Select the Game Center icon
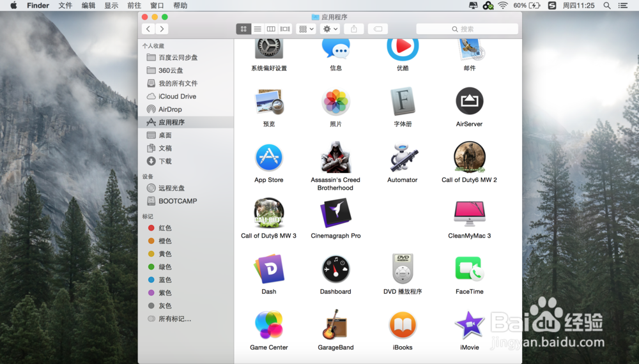639x364 pixels. pos(269,324)
